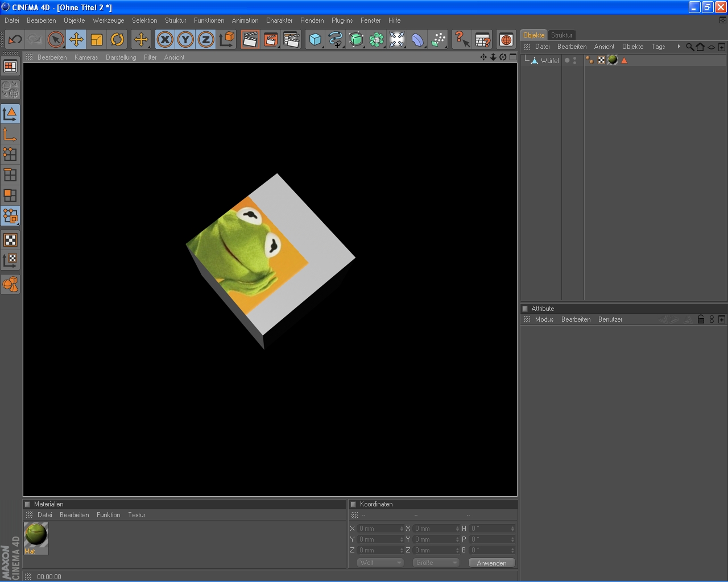728x582 pixels.
Task: Open the layout switcher icon in left palette
Action: (10, 66)
